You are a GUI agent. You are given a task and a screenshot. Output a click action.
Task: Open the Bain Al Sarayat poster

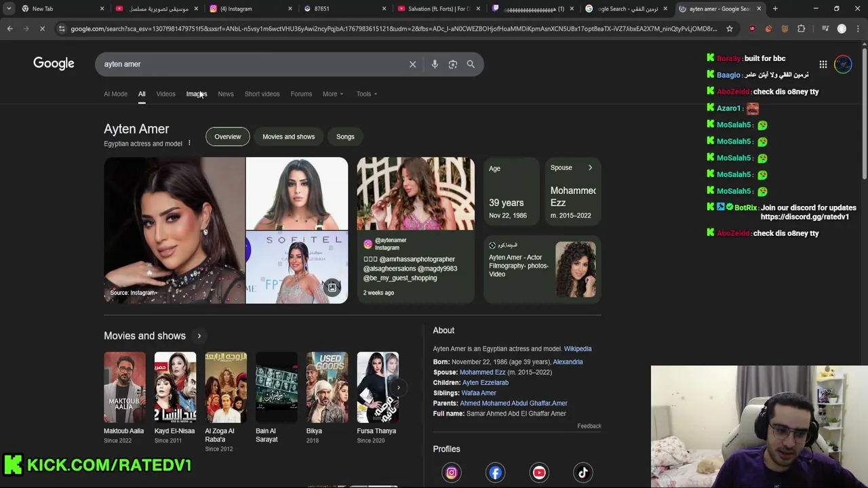277,388
